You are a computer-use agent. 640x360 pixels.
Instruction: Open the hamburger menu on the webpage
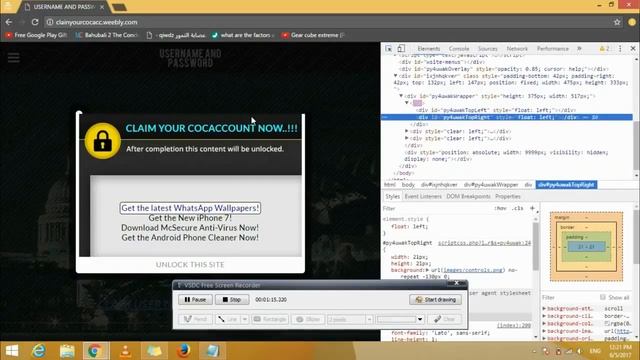pos(13,58)
